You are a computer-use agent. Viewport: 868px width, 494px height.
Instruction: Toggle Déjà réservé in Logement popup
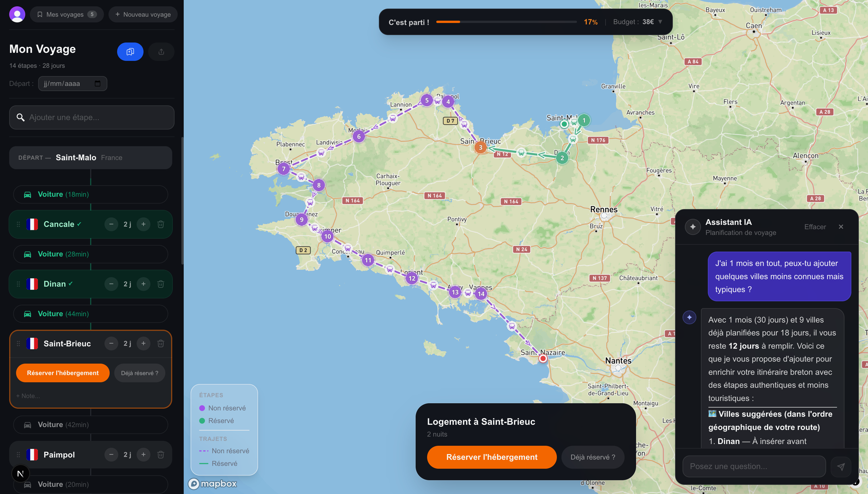click(x=593, y=457)
